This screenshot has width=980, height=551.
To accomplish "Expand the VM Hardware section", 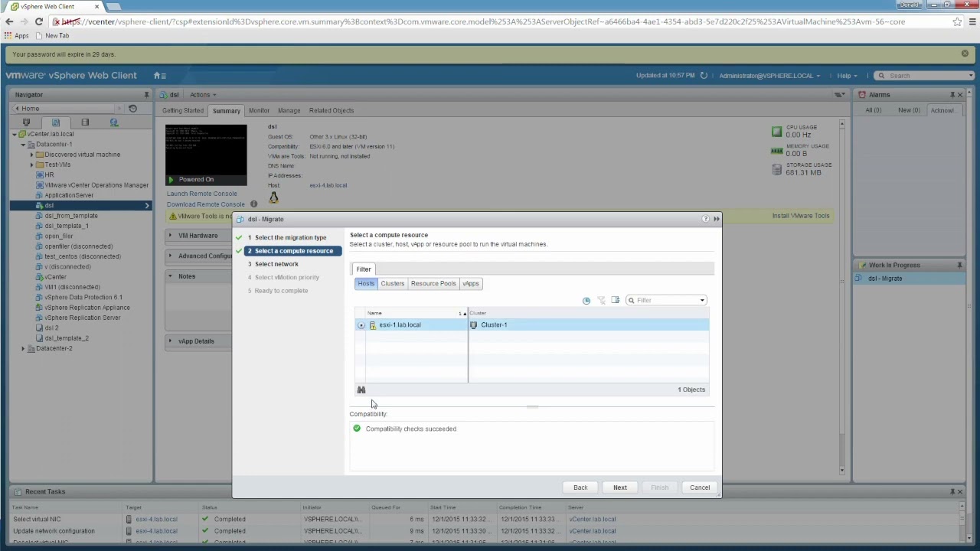I will click(171, 236).
